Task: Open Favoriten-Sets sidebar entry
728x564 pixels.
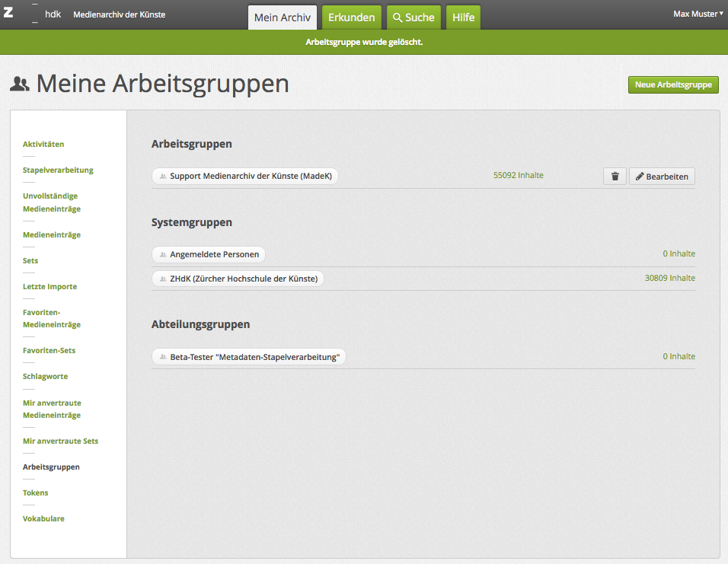Action: click(x=49, y=351)
